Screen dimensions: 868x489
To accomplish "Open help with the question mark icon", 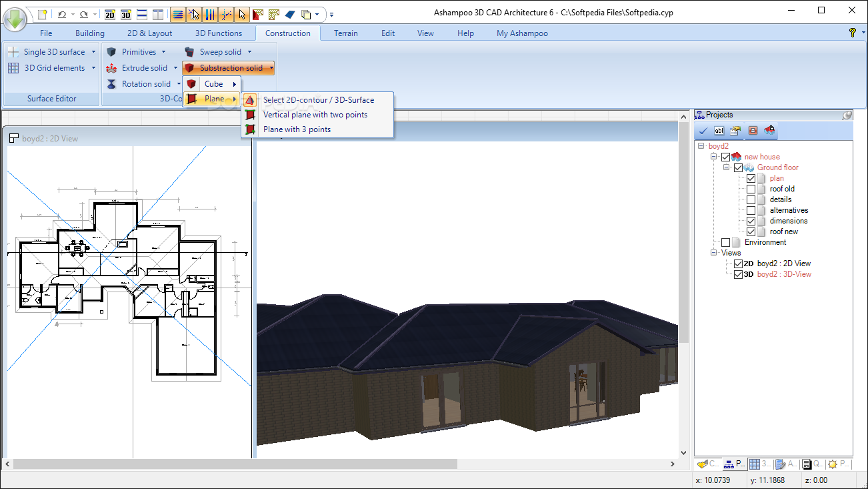I will point(852,33).
